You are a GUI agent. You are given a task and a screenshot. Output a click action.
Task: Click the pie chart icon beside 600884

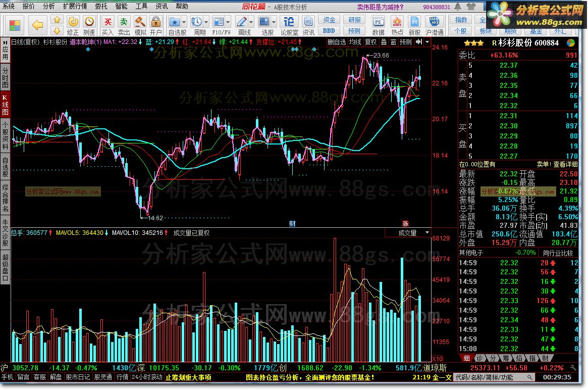[x=571, y=43]
